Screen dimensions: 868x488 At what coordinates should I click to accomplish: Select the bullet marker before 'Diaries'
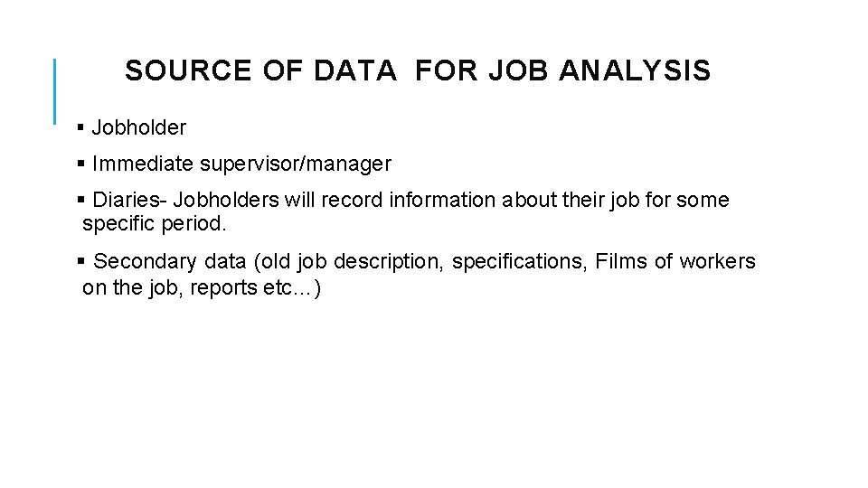click(80, 200)
